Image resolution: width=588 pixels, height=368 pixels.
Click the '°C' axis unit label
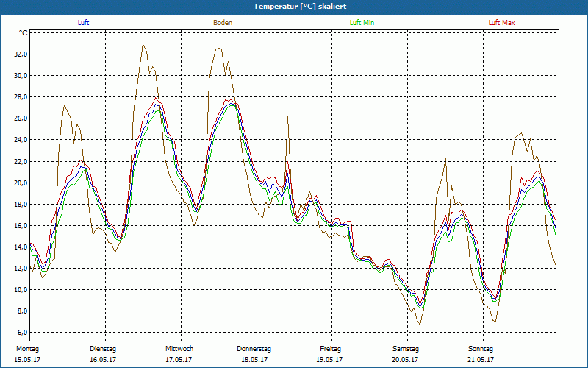click(24, 33)
